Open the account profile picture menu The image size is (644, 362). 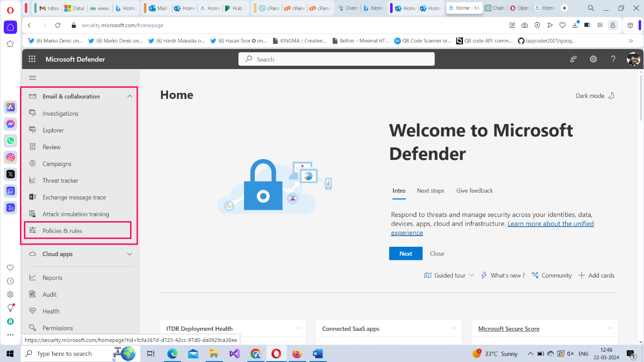point(633,59)
